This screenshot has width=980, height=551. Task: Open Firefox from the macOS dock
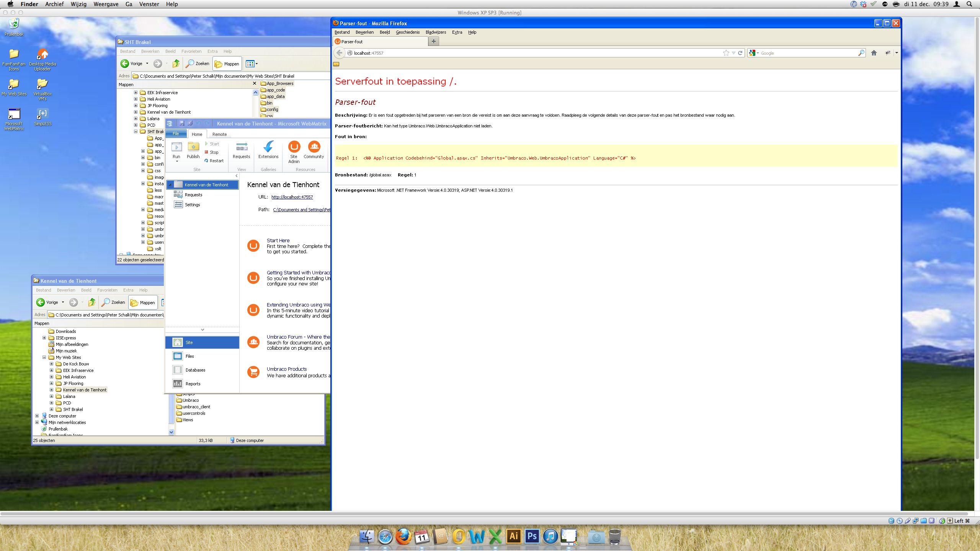pyautogui.click(x=403, y=536)
